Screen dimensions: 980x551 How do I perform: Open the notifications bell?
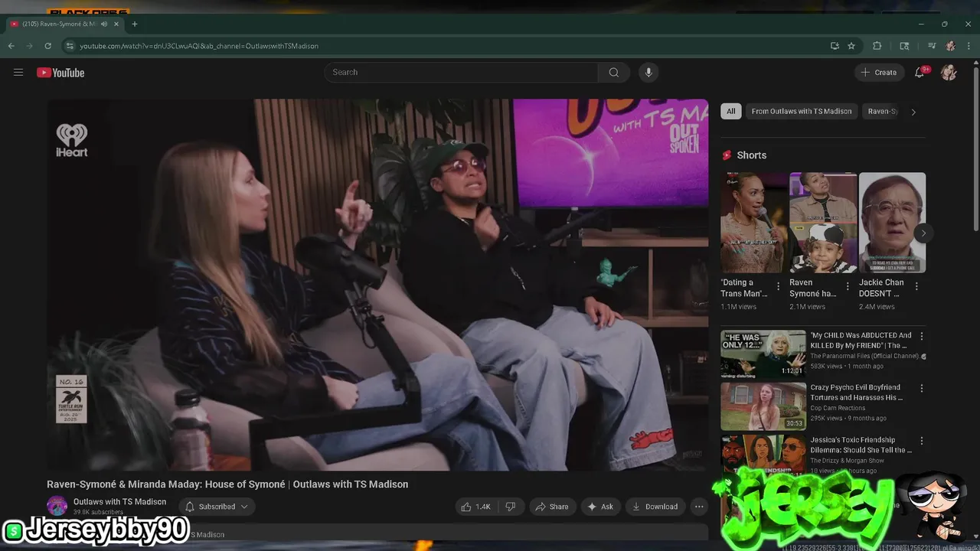pyautogui.click(x=920, y=73)
